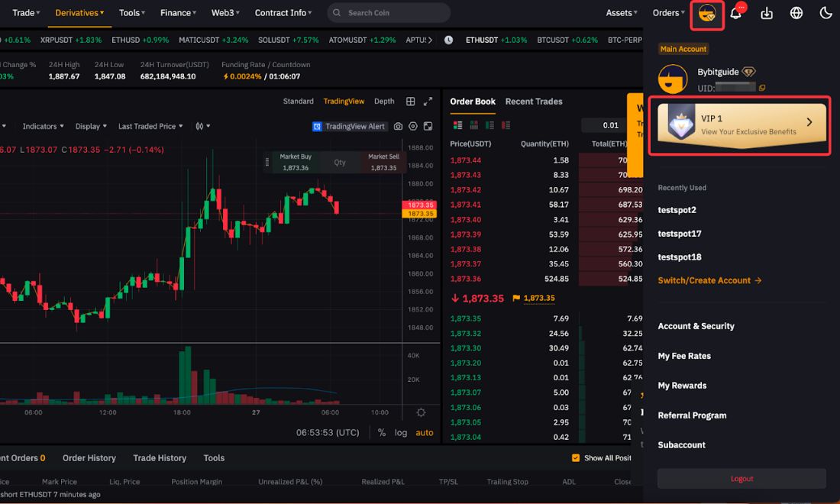Open the Order History tab
Image resolution: width=840 pixels, height=504 pixels.
89,458
